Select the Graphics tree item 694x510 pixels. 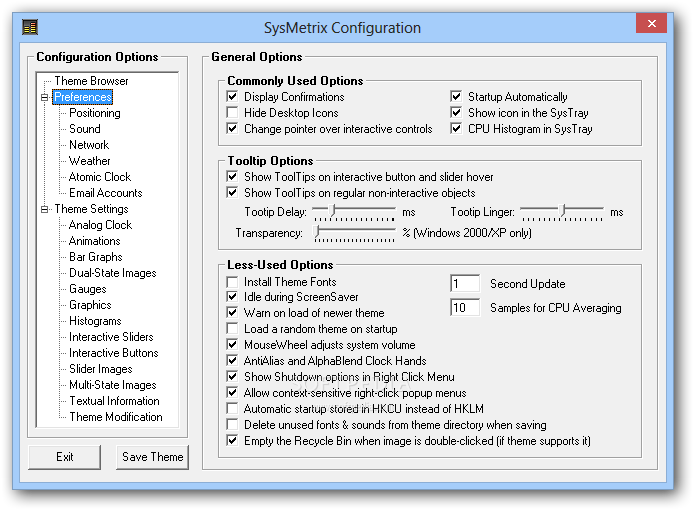[90, 305]
